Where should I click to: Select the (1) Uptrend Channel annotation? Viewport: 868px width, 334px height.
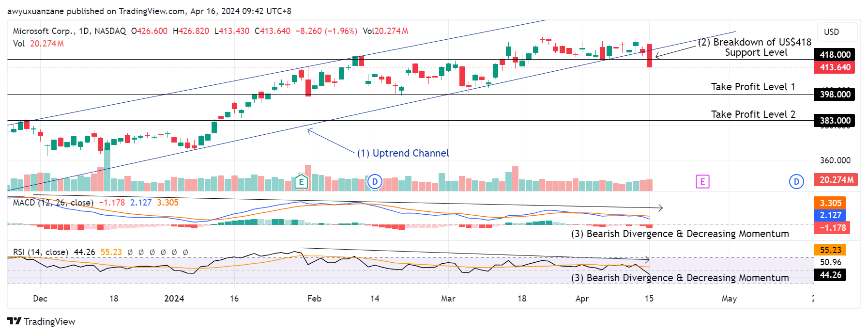click(x=403, y=153)
